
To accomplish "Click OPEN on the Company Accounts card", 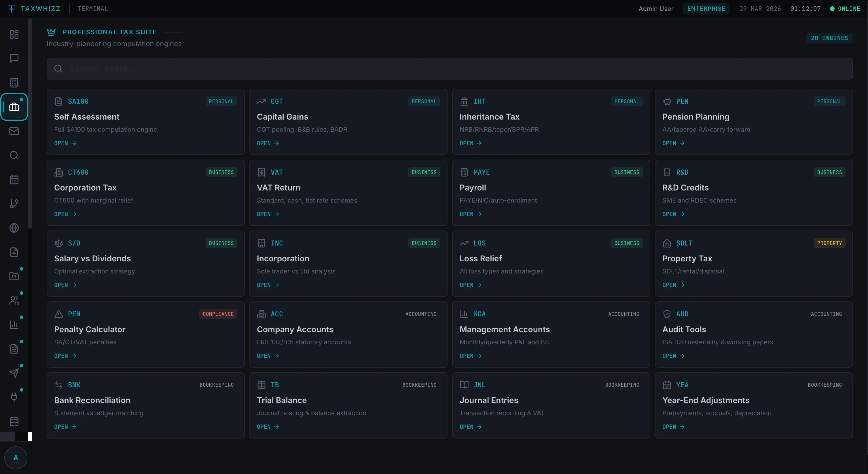I will tap(268, 356).
